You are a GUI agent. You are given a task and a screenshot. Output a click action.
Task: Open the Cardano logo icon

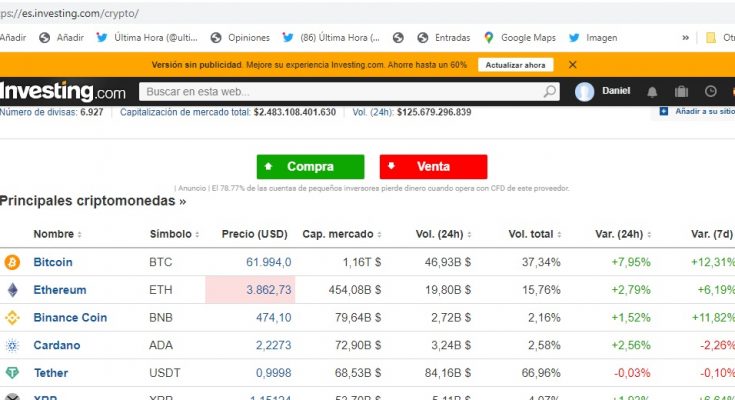coord(12,346)
